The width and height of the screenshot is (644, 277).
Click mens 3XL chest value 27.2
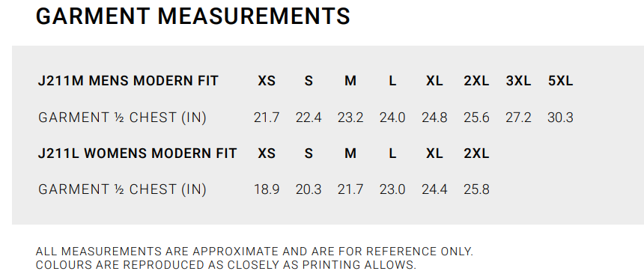[518, 118]
